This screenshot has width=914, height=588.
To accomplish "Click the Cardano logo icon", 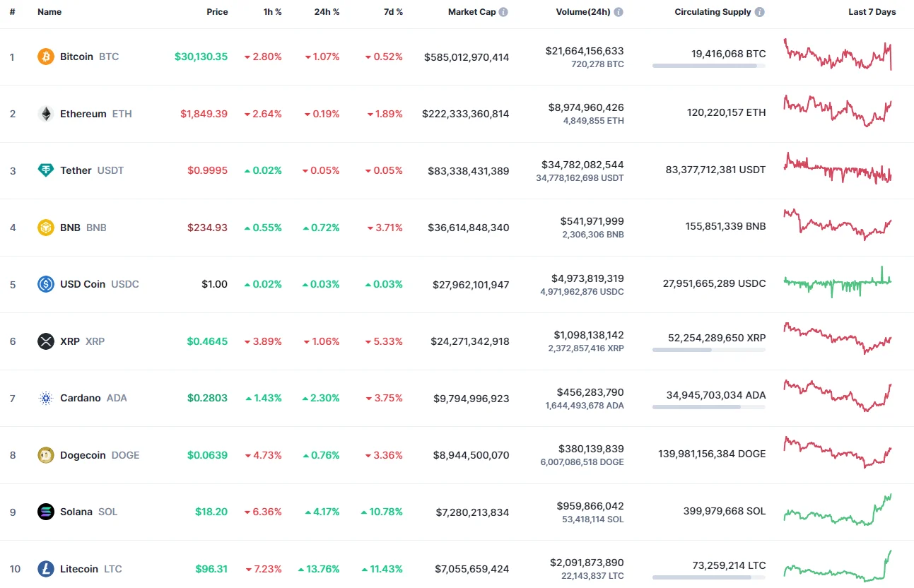I will tap(45, 398).
